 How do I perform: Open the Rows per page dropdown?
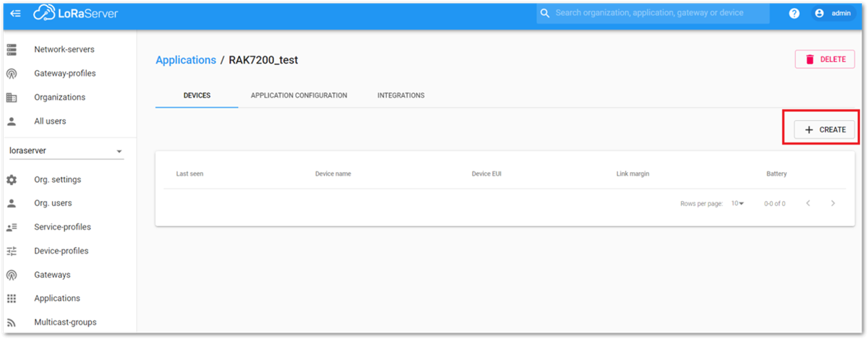[737, 204]
